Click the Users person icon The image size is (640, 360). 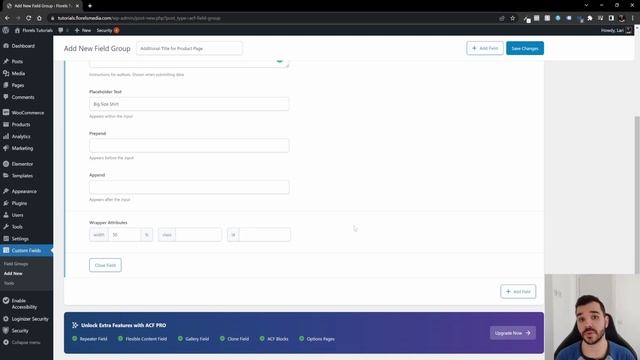coord(6,215)
